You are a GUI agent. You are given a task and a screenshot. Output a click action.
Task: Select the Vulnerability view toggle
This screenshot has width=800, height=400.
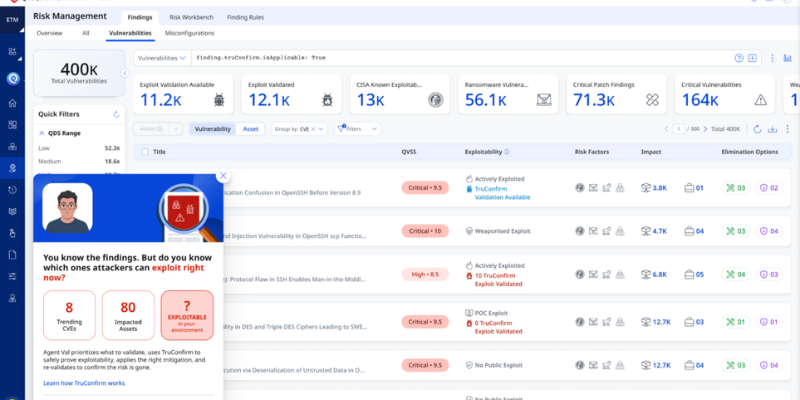click(213, 129)
